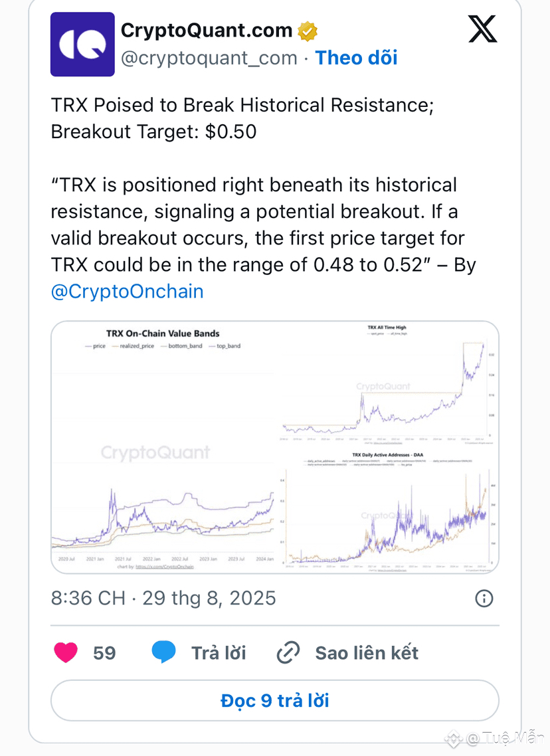Open the TRX On-Chain Value Bands chart
The image size is (550, 756).
point(164,446)
